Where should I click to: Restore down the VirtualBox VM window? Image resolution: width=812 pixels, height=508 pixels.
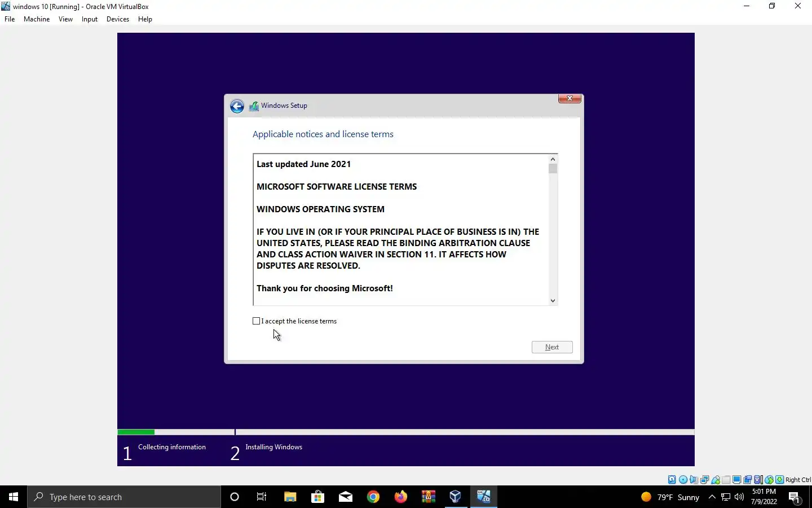click(x=772, y=6)
